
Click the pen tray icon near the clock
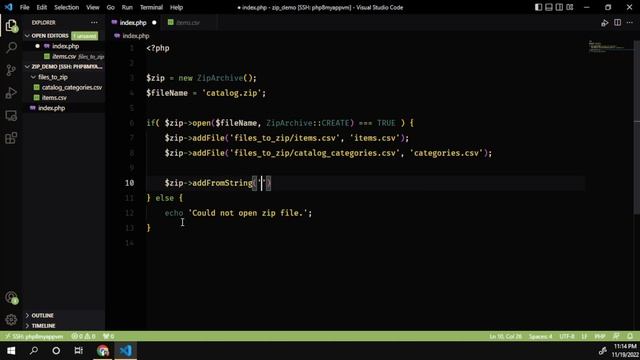(x=602, y=351)
